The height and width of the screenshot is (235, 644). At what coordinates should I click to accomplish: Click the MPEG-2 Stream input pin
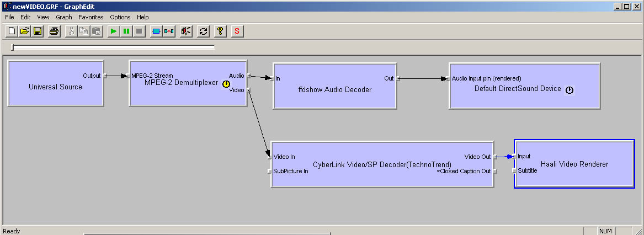[x=129, y=76]
